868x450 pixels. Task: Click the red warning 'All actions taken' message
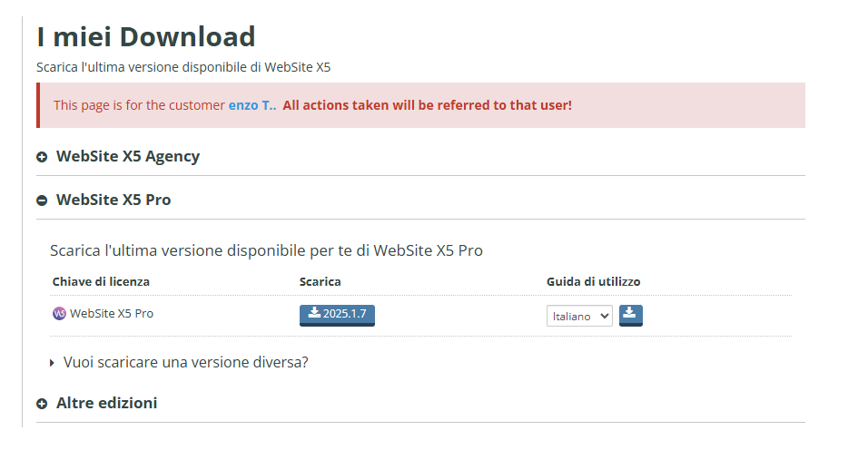[x=428, y=105]
